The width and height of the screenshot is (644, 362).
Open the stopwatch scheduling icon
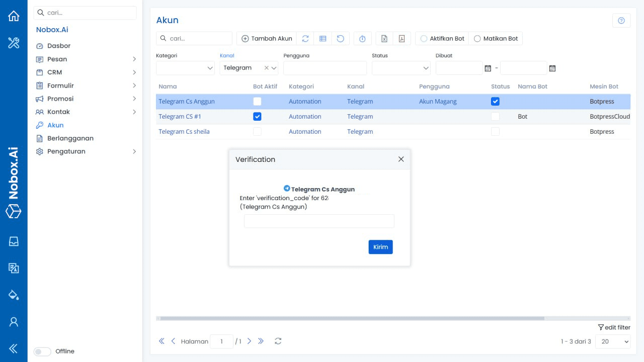[362, 38]
